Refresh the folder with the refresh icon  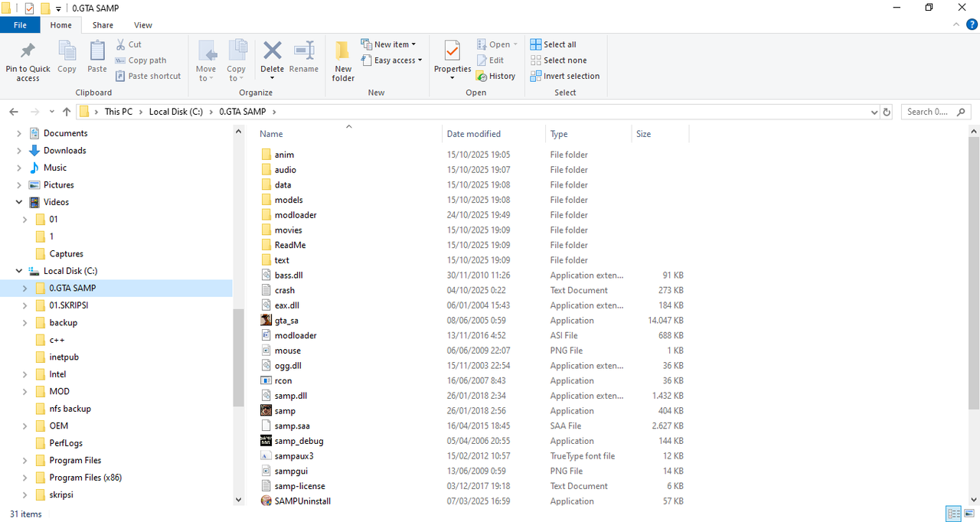click(x=887, y=112)
